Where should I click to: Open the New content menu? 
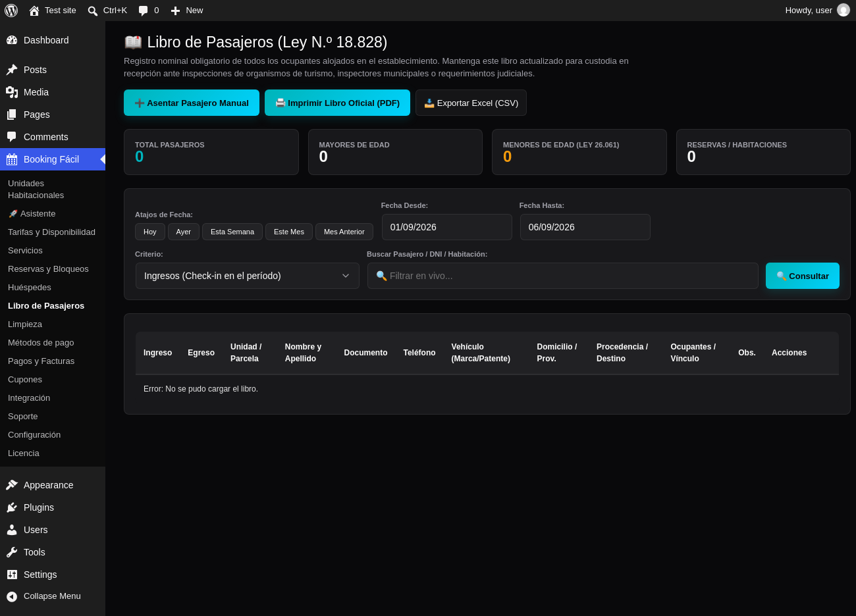[x=187, y=11]
